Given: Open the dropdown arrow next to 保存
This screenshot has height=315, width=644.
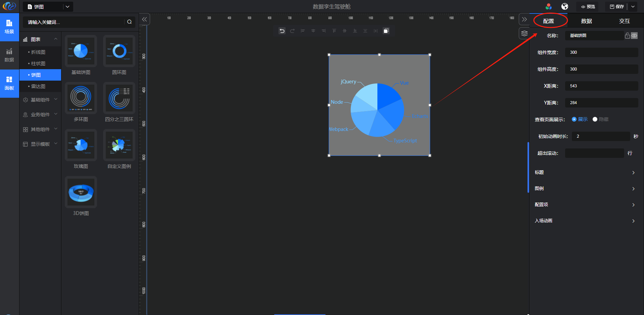Looking at the screenshot, I should point(633,7).
